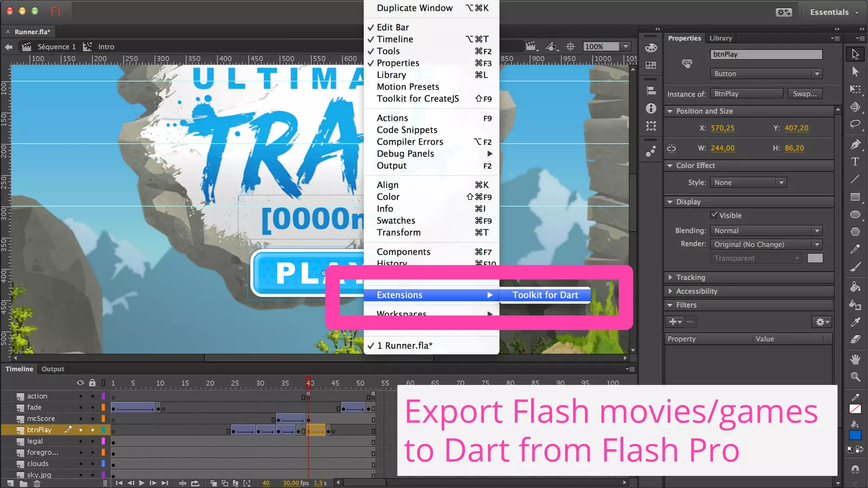The image size is (868, 488).
Task: Select the 3D Rotation tool
Action: point(855,107)
